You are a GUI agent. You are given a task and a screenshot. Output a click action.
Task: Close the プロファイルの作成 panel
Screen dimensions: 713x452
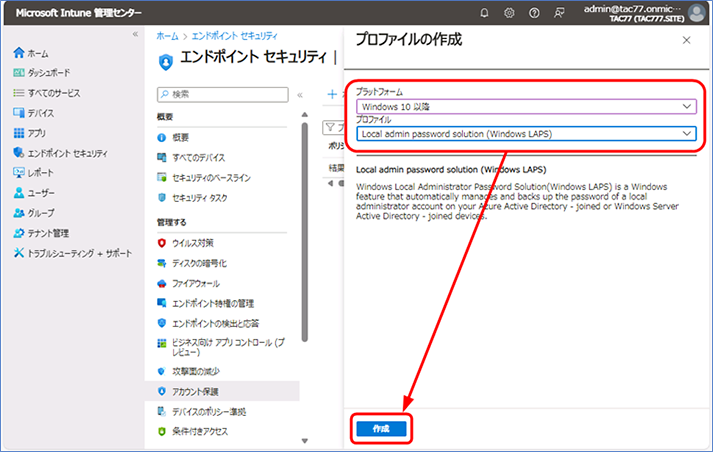click(x=686, y=40)
